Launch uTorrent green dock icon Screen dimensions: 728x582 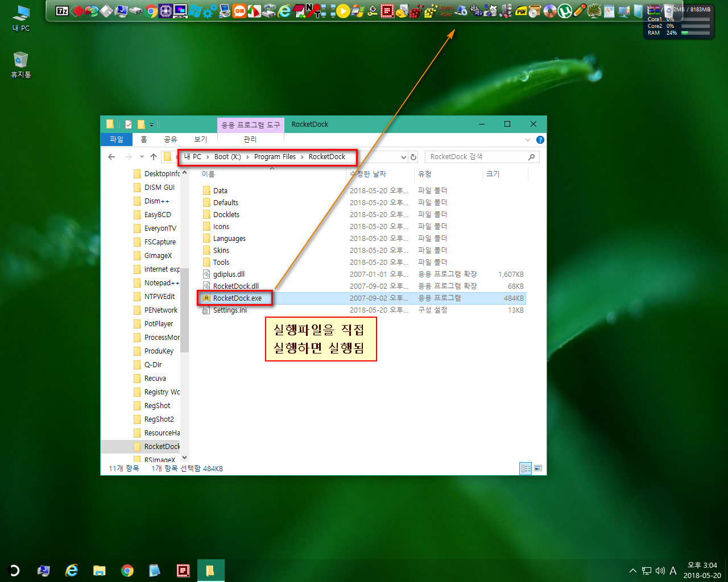click(x=565, y=11)
